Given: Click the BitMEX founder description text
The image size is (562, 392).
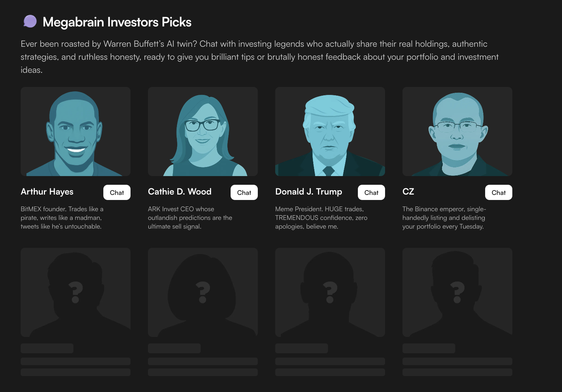Looking at the screenshot, I should [x=62, y=218].
